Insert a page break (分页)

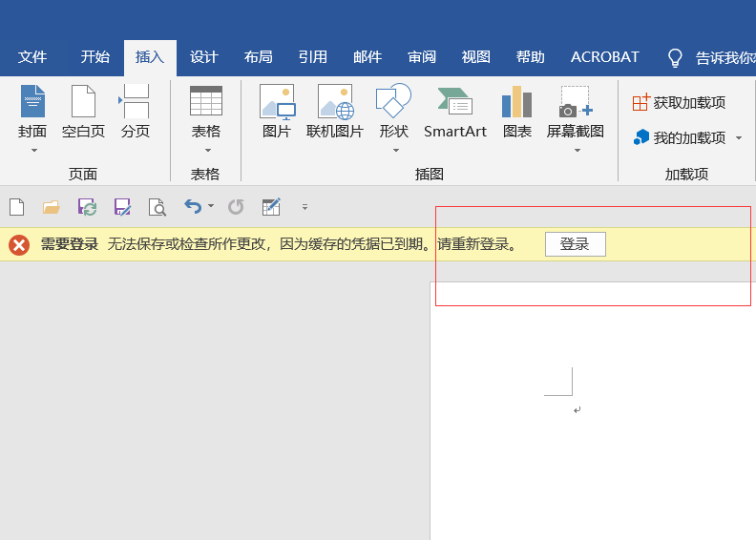pyautogui.click(x=136, y=113)
